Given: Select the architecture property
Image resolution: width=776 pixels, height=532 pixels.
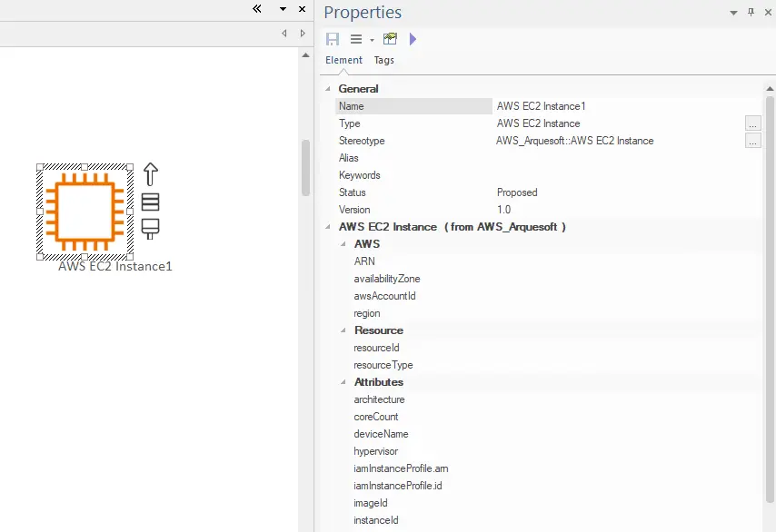Looking at the screenshot, I should point(379,399).
